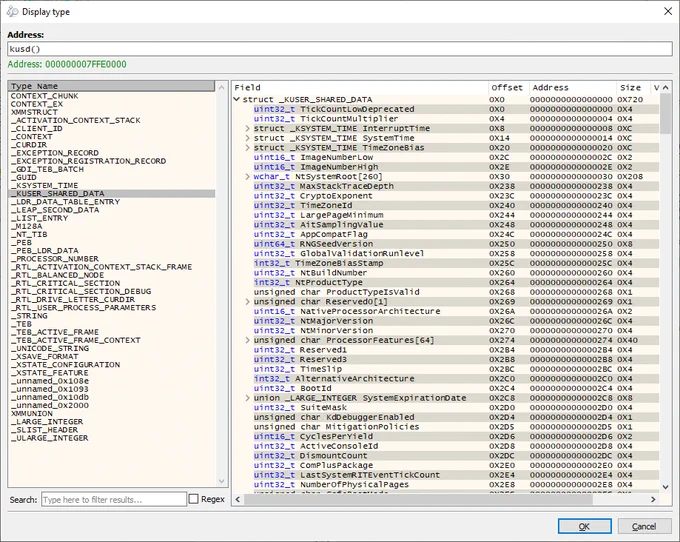Expand the InterruptTime struct row
Image resolution: width=680 pixels, height=542 pixels.
247,128
